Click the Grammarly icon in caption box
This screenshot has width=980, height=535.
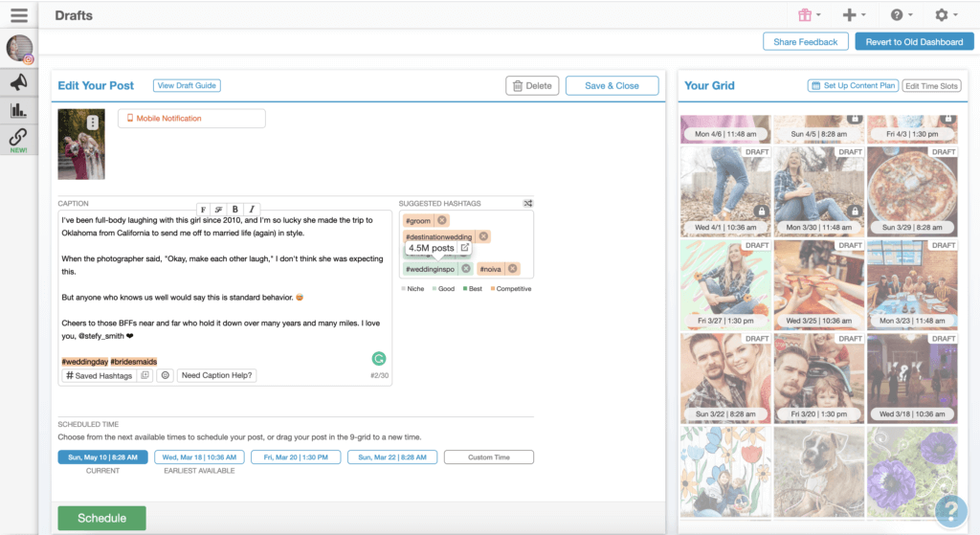pyautogui.click(x=379, y=358)
